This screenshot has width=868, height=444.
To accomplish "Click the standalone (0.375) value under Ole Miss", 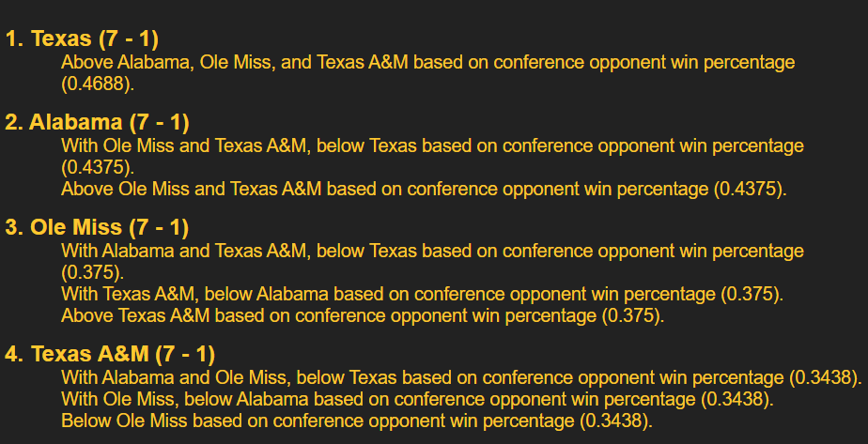I will 92,272.
